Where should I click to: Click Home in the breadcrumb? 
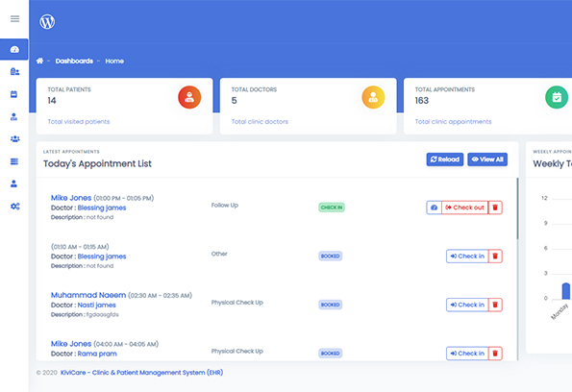coord(114,61)
